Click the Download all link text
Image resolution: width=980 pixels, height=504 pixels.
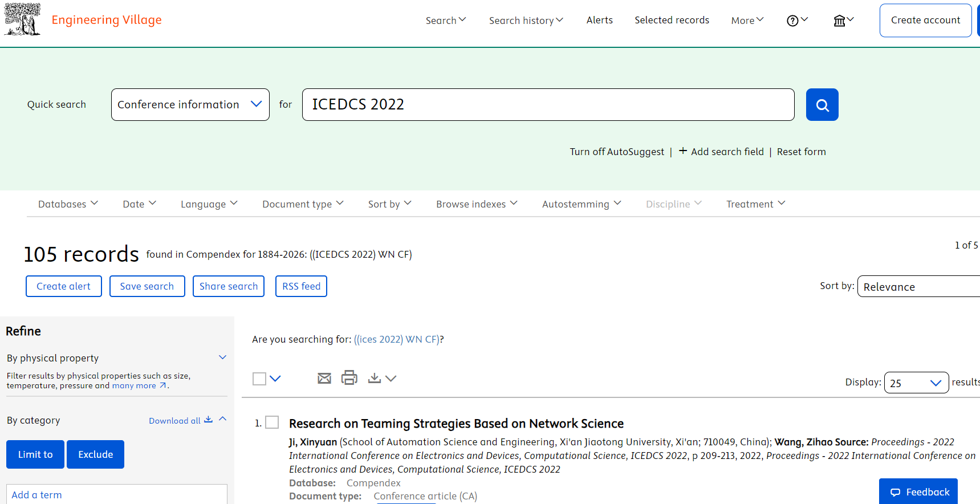174,421
